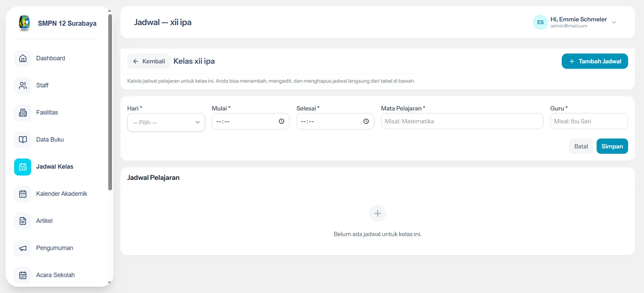Image resolution: width=644 pixels, height=293 pixels.
Task: Click the Acara Sekolah calendar icon
Action: tap(23, 275)
